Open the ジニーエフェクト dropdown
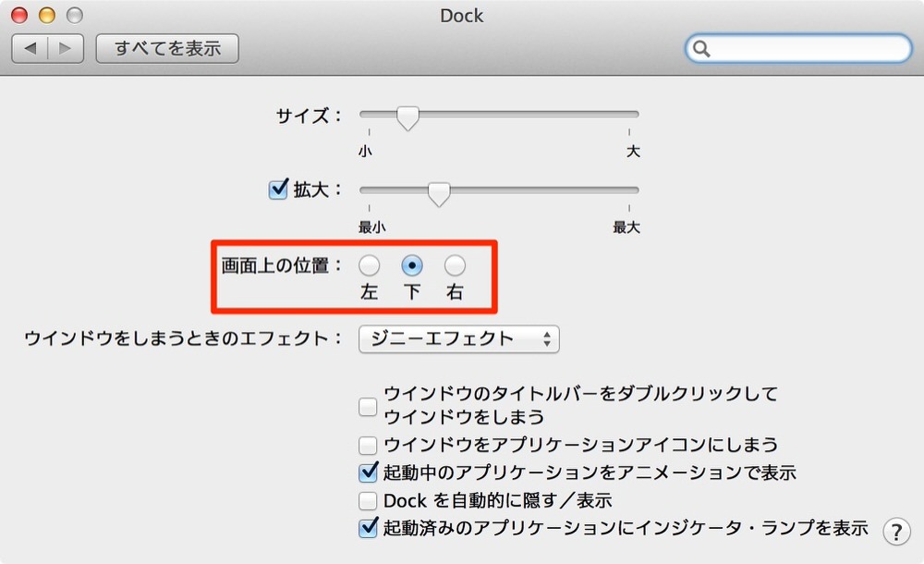924x564 pixels. coord(458,338)
